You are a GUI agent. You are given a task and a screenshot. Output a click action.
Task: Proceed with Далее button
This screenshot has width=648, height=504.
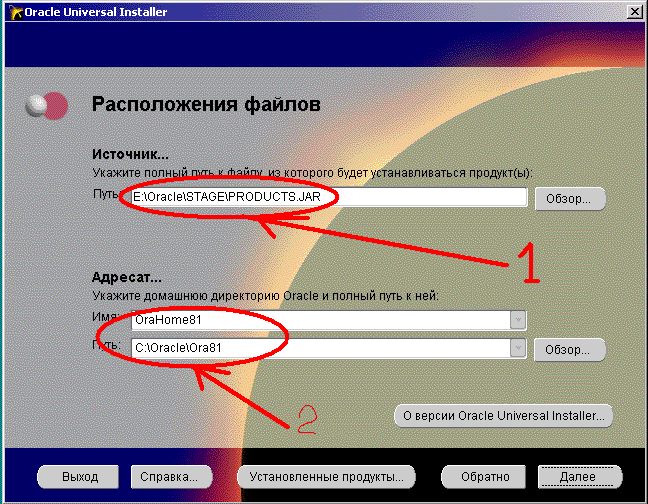click(579, 477)
